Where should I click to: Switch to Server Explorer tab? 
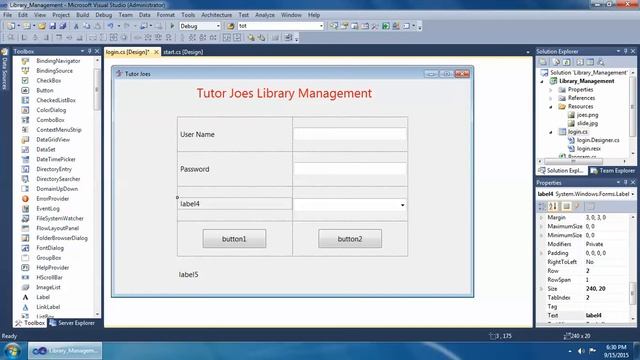(72, 323)
